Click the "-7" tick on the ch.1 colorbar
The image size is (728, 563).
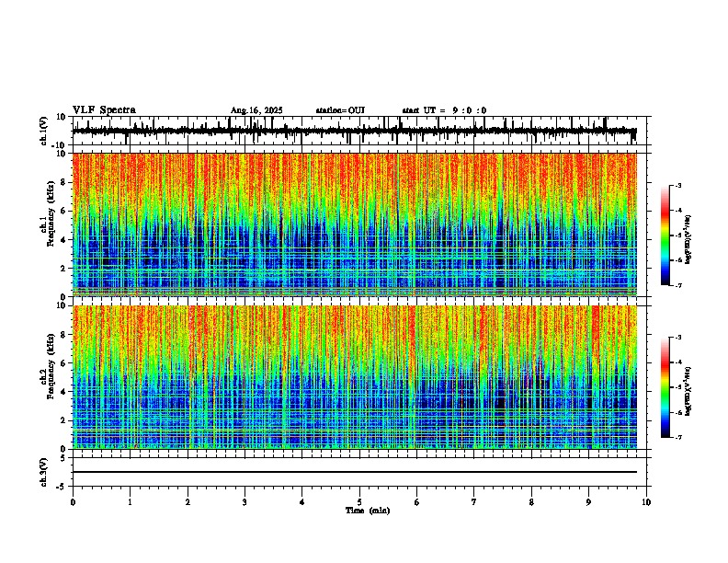pyautogui.click(x=678, y=285)
